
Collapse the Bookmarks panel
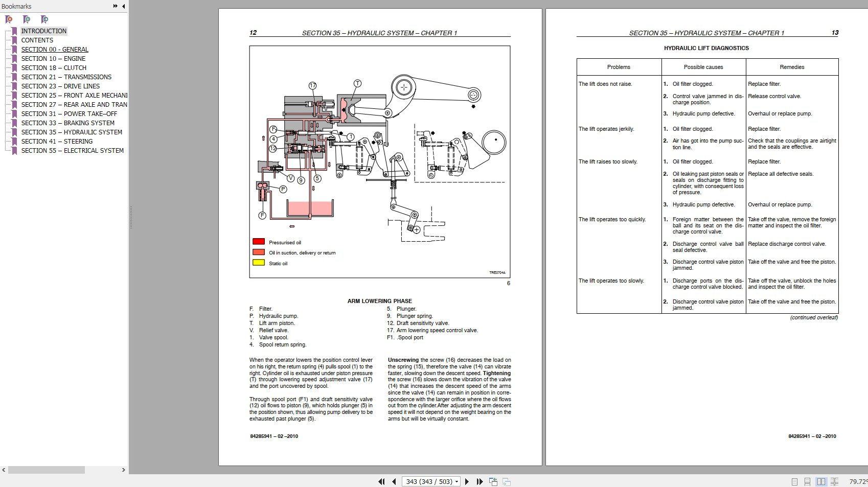(122, 6)
